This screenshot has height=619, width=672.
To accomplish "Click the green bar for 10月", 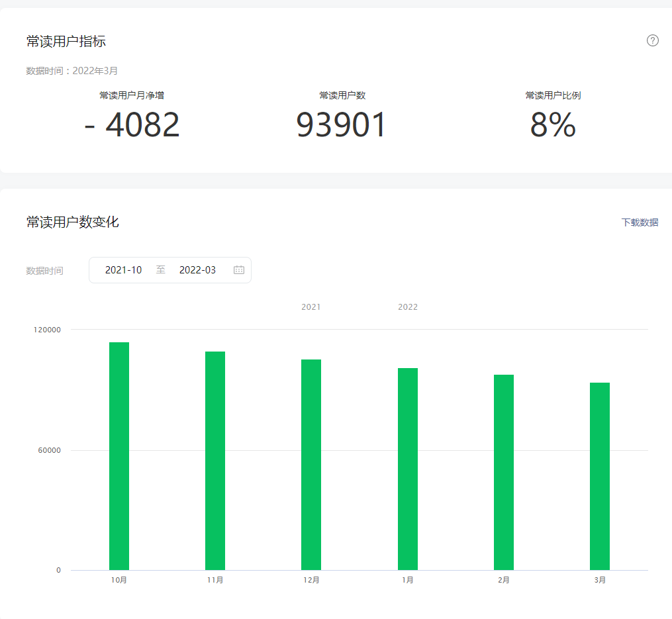I will (119, 456).
